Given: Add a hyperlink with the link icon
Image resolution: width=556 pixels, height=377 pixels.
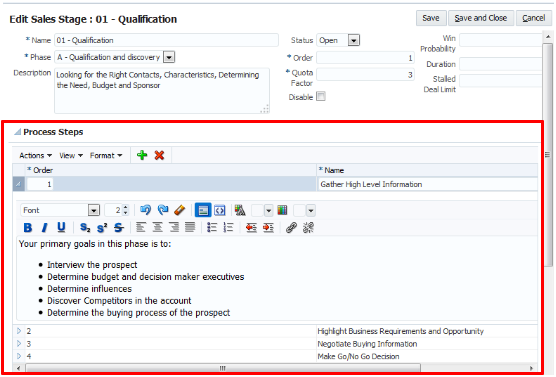Looking at the screenshot, I should [x=291, y=227].
